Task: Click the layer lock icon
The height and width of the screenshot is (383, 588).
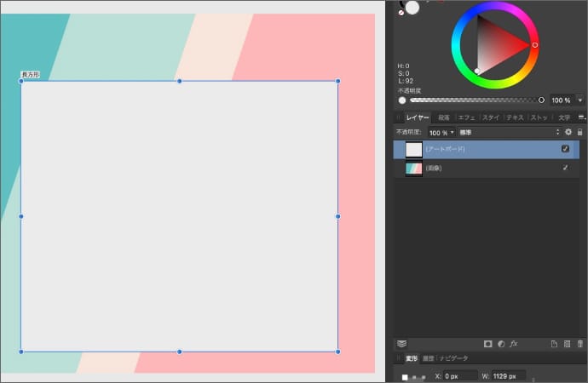Action: (x=580, y=133)
